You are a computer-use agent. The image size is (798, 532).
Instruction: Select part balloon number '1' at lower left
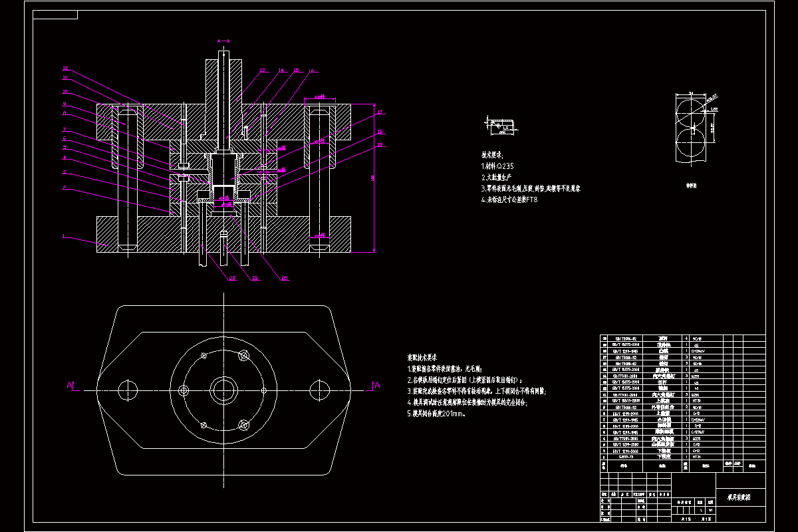(x=63, y=235)
